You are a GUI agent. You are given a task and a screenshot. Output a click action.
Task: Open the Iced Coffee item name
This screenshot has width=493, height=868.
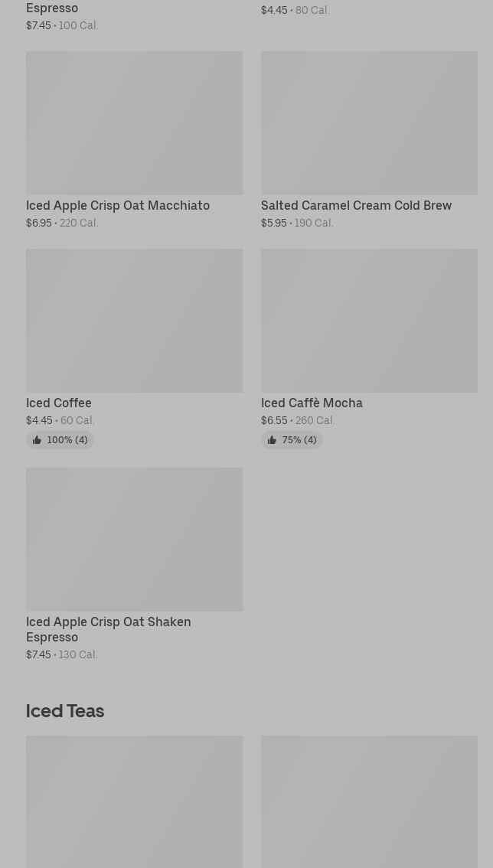point(59,403)
